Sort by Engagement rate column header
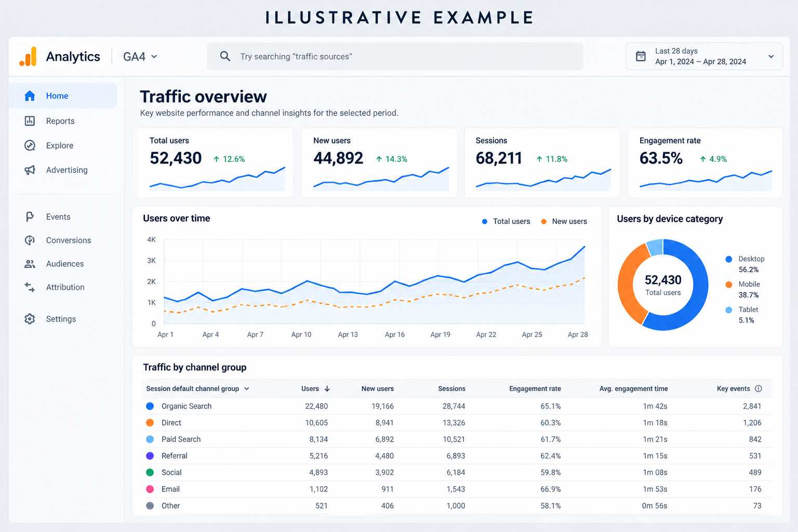Viewport: 798px width, 532px height. tap(535, 389)
